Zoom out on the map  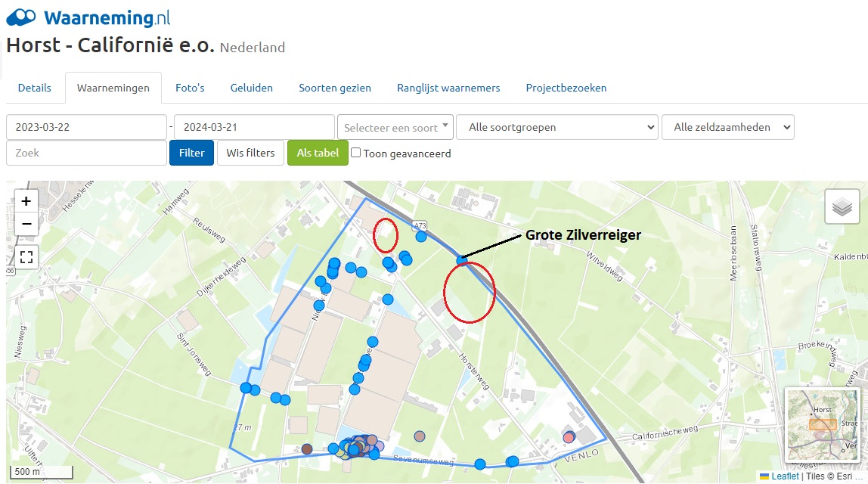26,224
